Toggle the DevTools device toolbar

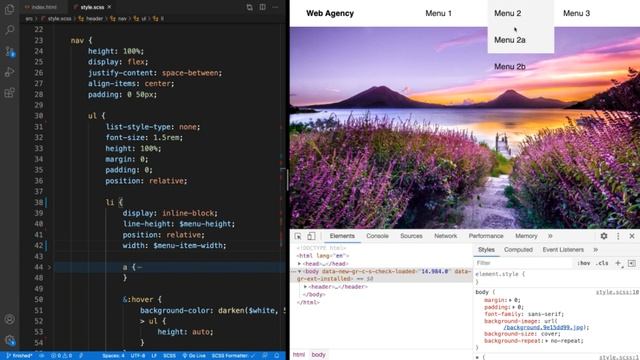click(x=311, y=236)
